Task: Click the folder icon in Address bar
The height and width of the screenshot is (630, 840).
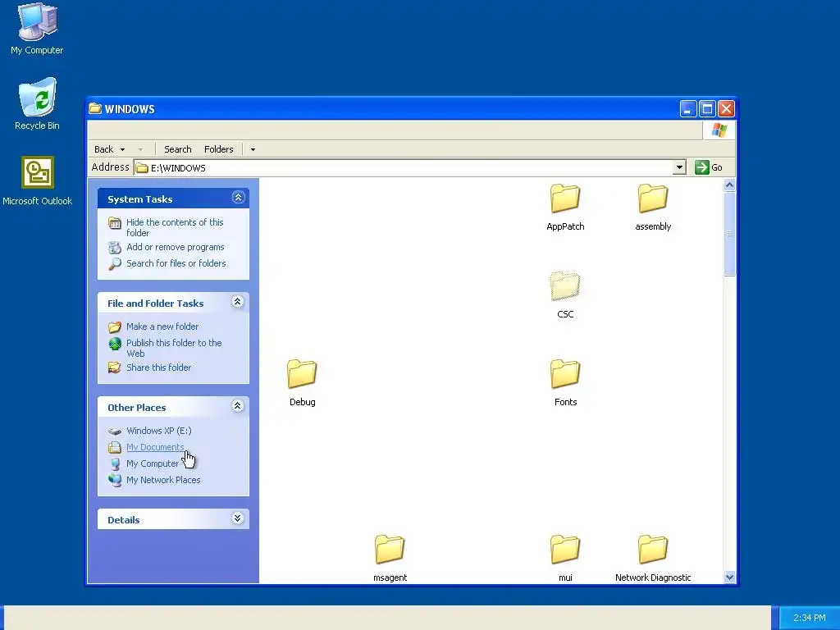Action: (x=142, y=167)
